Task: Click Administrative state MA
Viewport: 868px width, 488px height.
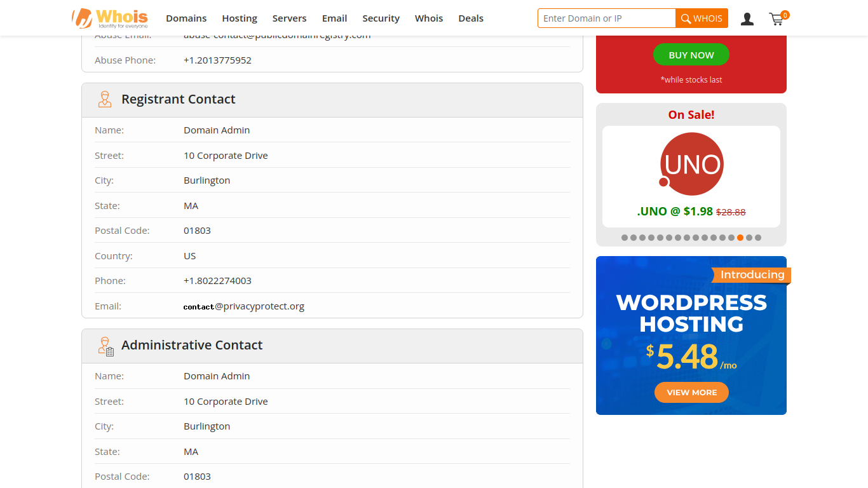Action: coord(191,452)
